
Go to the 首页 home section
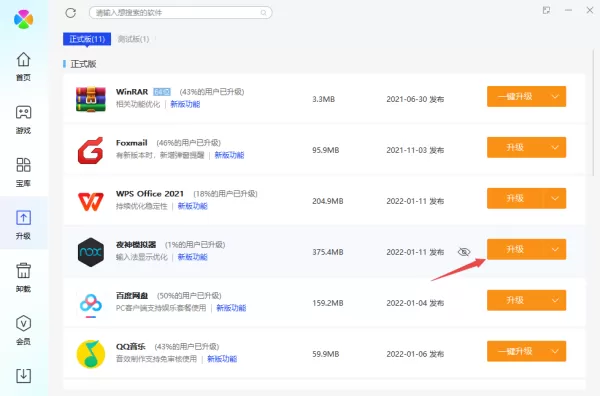pos(23,67)
